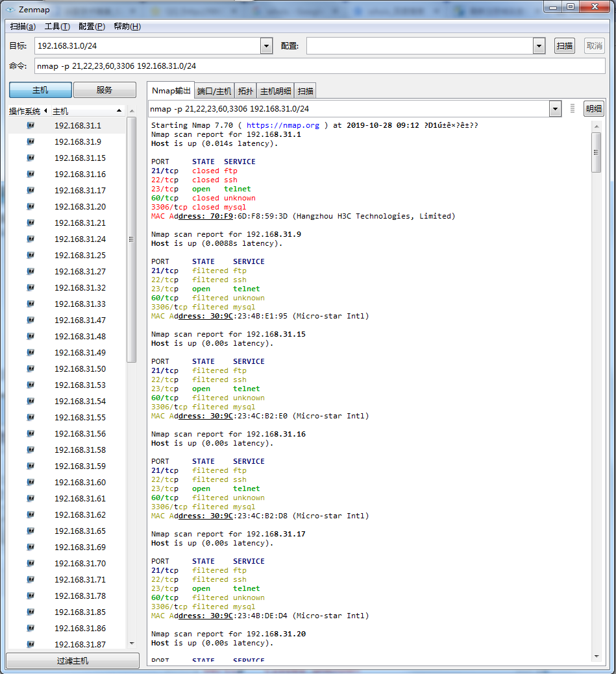Click the OS icon beside host 192.168.31.33
The width and height of the screenshot is (616, 674).
[x=31, y=304]
